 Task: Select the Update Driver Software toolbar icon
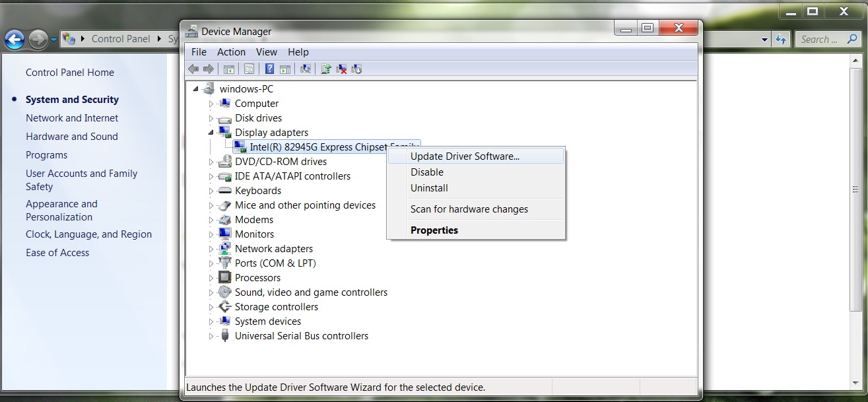[x=325, y=68]
